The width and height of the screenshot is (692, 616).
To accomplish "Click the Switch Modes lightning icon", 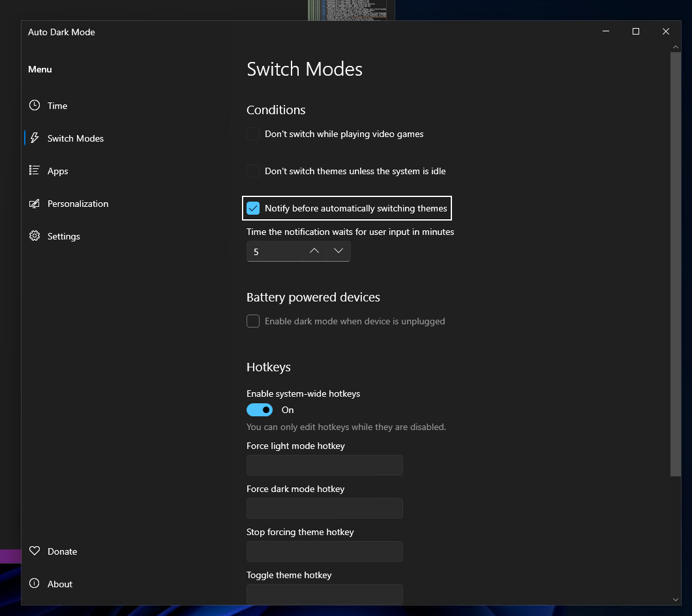I will (x=35, y=138).
